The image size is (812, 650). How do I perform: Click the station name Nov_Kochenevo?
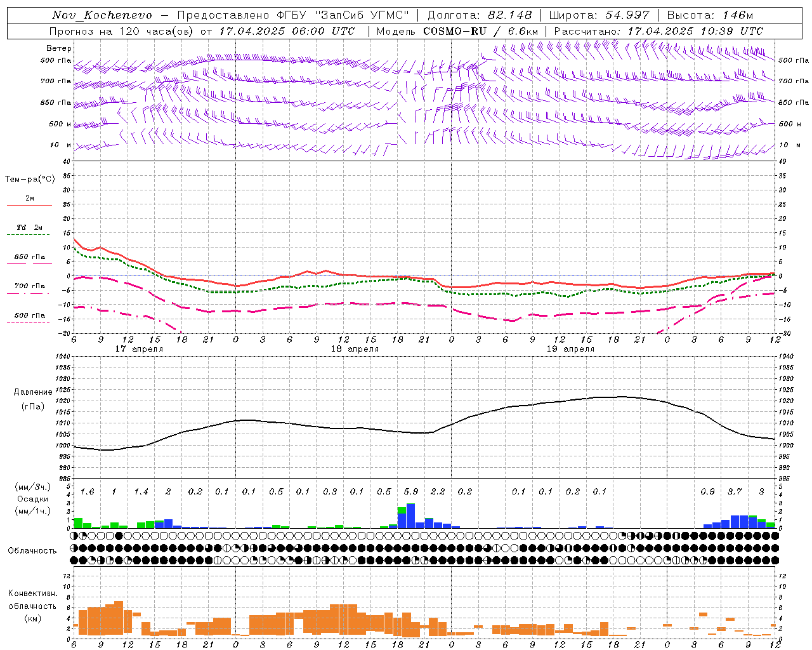(x=102, y=15)
